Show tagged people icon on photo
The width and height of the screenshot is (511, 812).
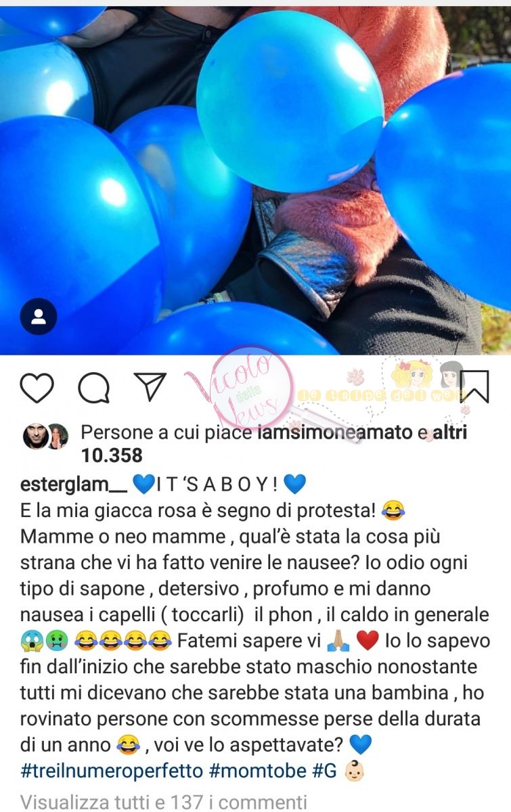point(39,316)
